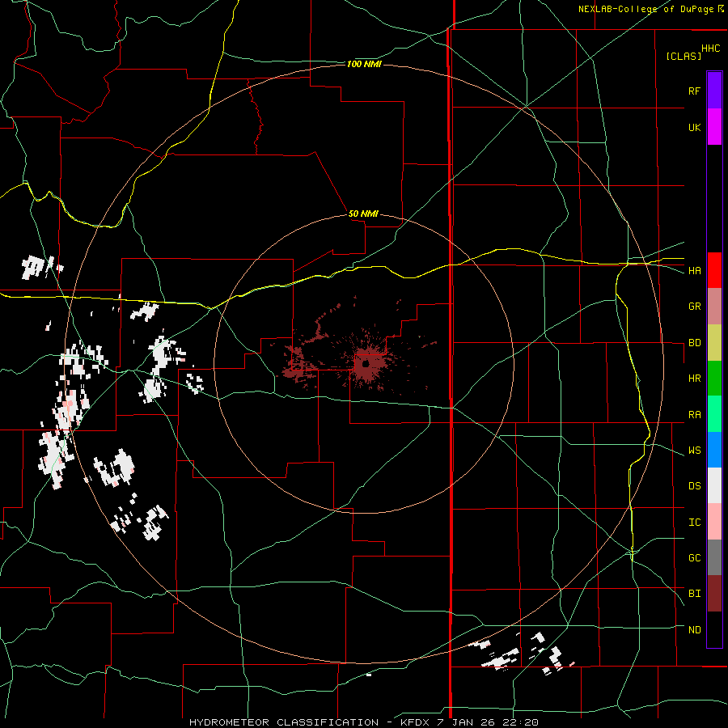The image size is (728, 728).
Task: Click the UK magenta legend swatch
Action: (x=714, y=127)
